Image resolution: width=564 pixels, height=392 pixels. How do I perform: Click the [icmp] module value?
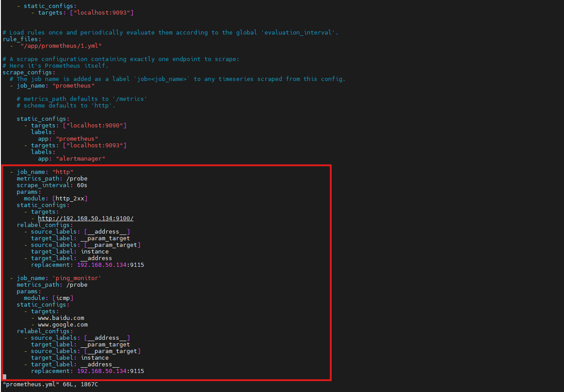[x=63, y=298]
